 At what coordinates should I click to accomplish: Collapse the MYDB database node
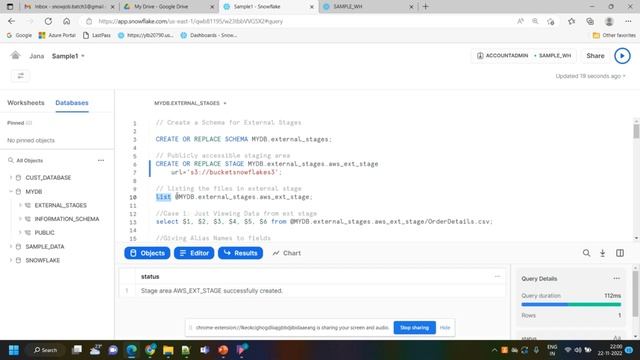(11, 191)
